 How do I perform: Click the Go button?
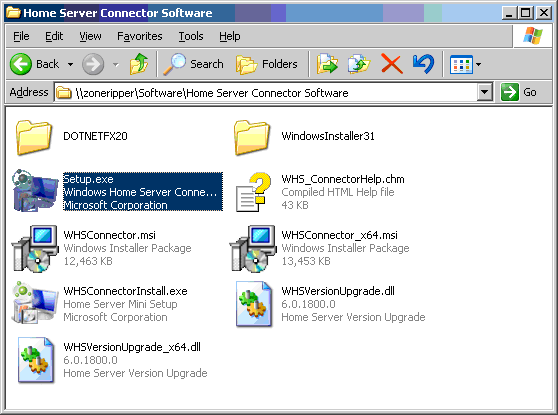click(x=518, y=92)
